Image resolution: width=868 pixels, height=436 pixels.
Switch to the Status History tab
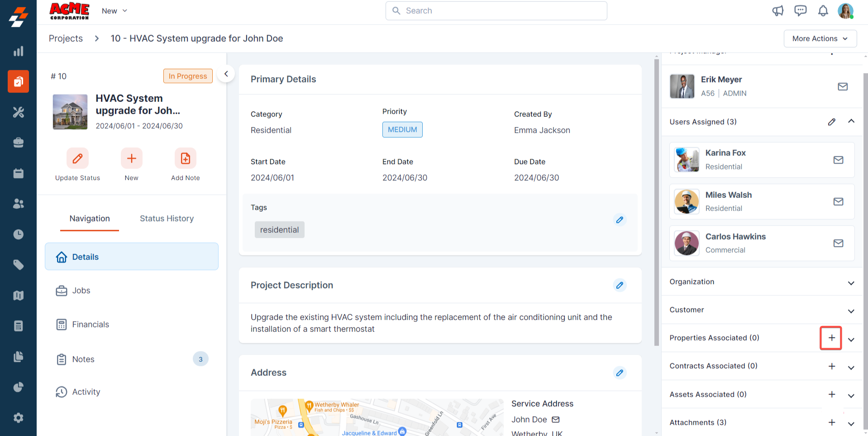pyautogui.click(x=167, y=218)
